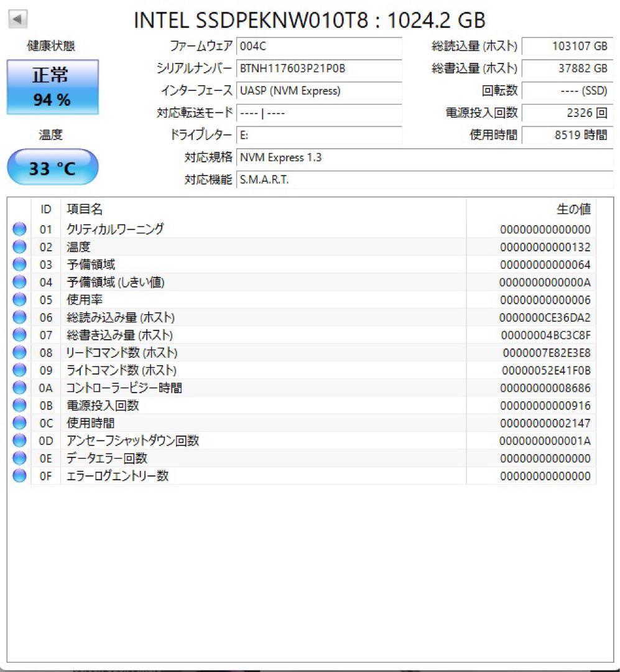
Task: Click the status circle for ID 03 予備領域
Action: [19, 264]
